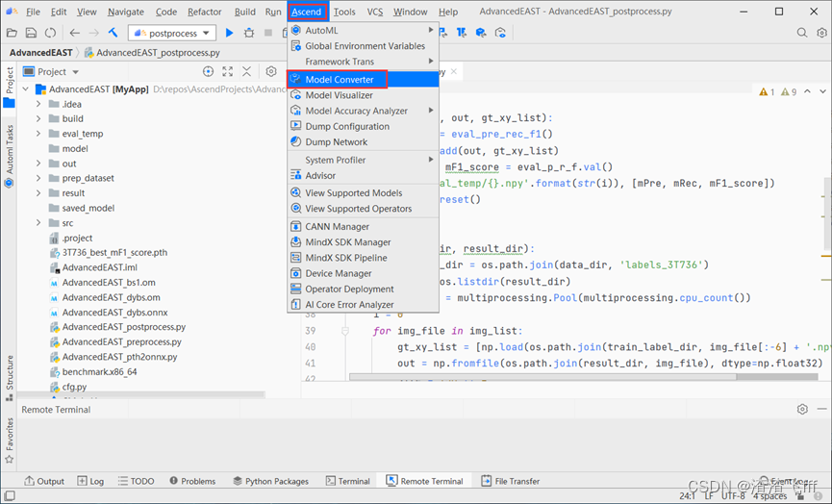Image resolution: width=832 pixels, height=504 pixels.
Task: Expand the .idea folder
Action: pyautogui.click(x=38, y=104)
